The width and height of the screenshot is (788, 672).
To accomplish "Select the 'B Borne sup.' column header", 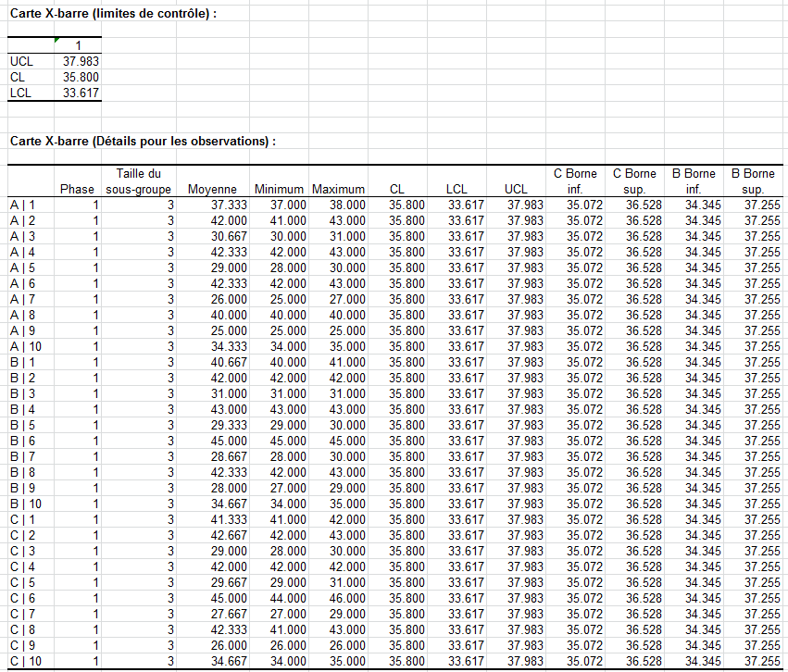I will pyautogui.click(x=753, y=181).
